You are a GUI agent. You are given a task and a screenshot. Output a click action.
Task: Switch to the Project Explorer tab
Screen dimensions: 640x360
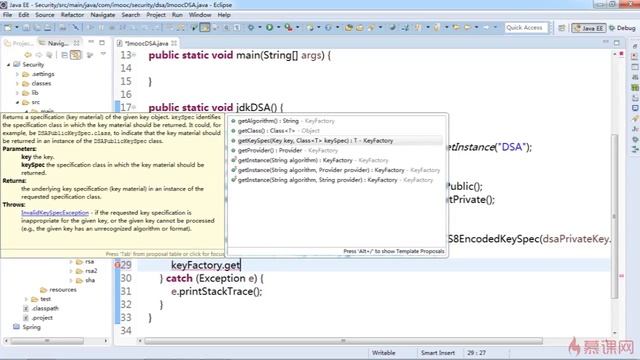pos(19,43)
